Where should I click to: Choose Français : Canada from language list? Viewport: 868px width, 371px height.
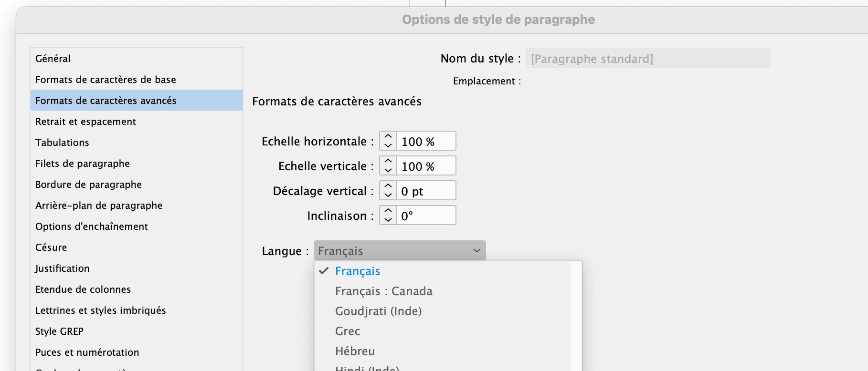click(383, 291)
